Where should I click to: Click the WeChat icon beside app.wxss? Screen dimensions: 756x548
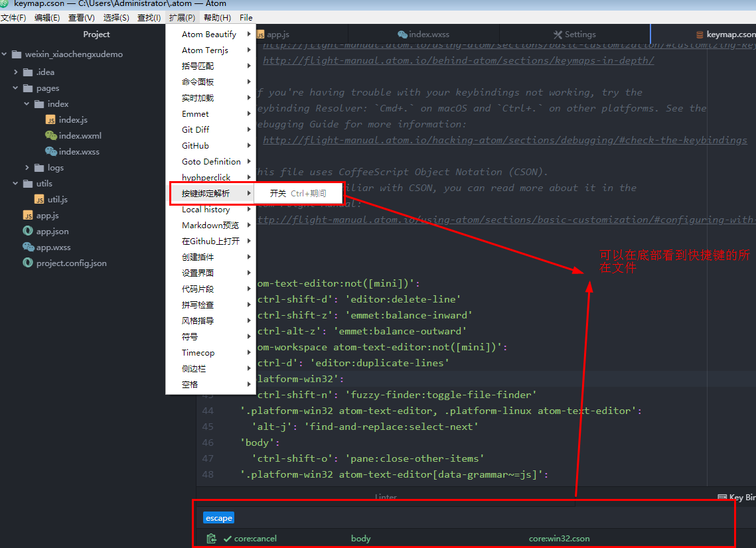tap(28, 247)
